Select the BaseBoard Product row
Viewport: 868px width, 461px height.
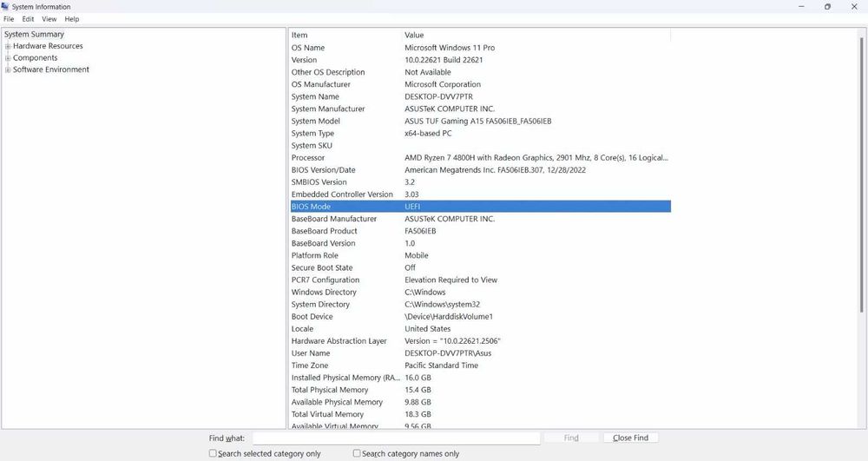pyautogui.click(x=480, y=231)
